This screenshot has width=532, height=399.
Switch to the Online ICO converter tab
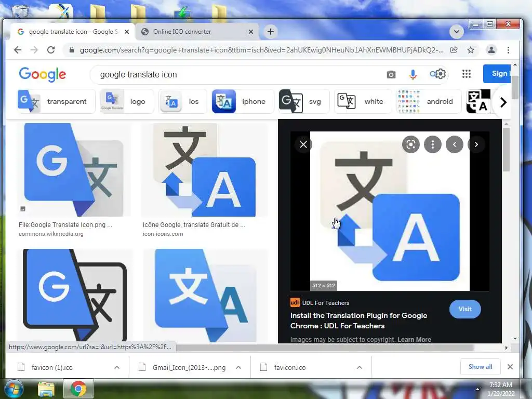point(197,32)
